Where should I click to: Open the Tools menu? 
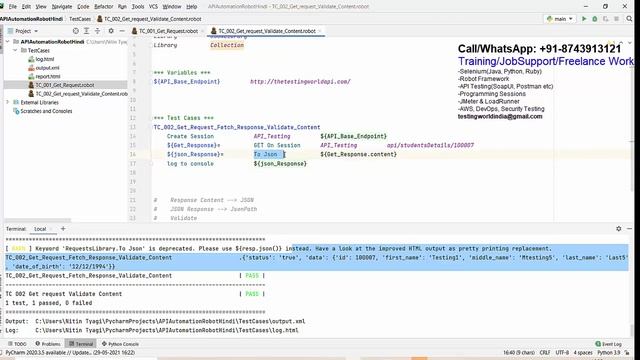pos(138,7)
